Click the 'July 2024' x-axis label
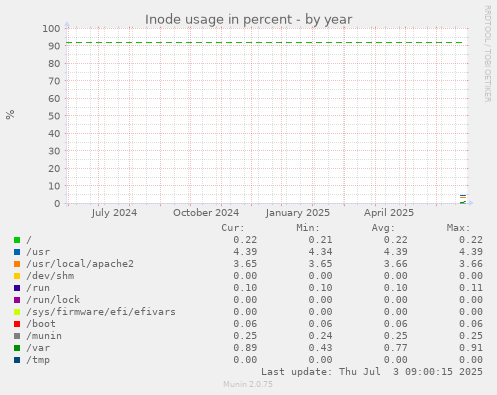The width and height of the screenshot is (497, 395). click(x=114, y=213)
